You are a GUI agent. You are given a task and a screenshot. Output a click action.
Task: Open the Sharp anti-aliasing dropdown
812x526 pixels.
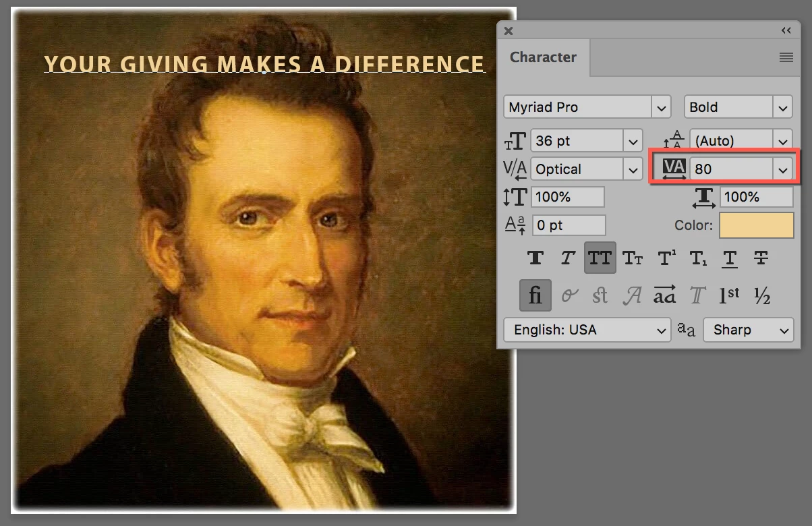[x=747, y=330]
